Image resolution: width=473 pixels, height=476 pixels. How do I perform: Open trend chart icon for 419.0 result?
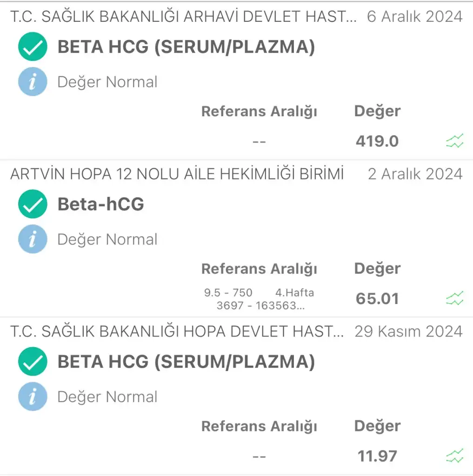pyautogui.click(x=454, y=141)
